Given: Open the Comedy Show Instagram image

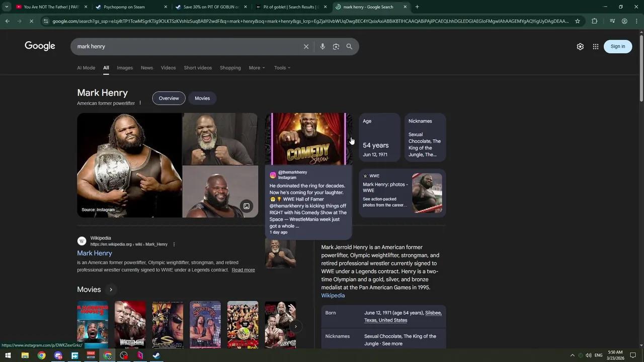Looking at the screenshot, I should pyautogui.click(x=308, y=139).
